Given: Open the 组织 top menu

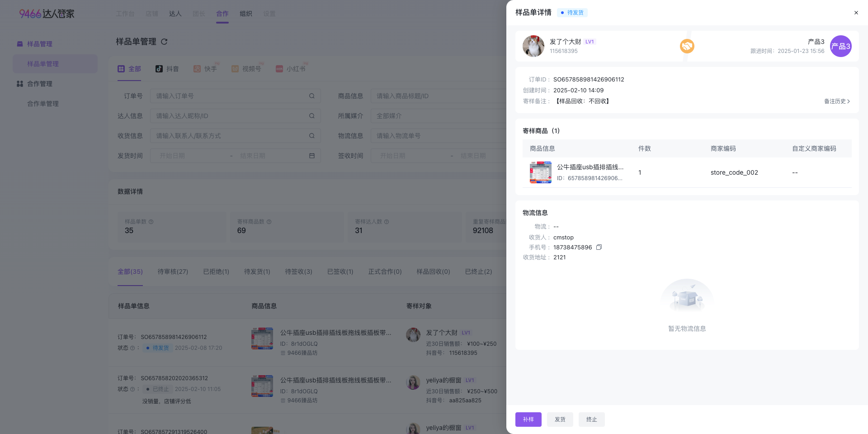Looking at the screenshot, I should click(246, 14).
